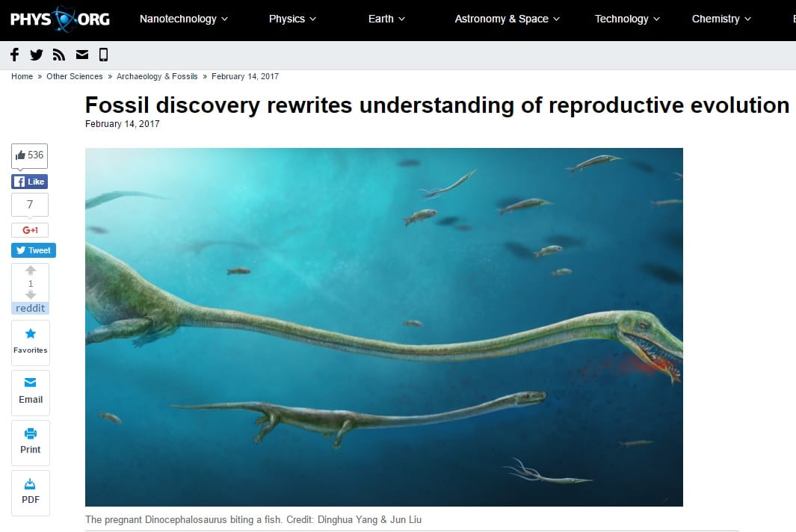This screenshot has width=796, height=532.
Task: Email this article via envelope button
Action: point(31,392)
